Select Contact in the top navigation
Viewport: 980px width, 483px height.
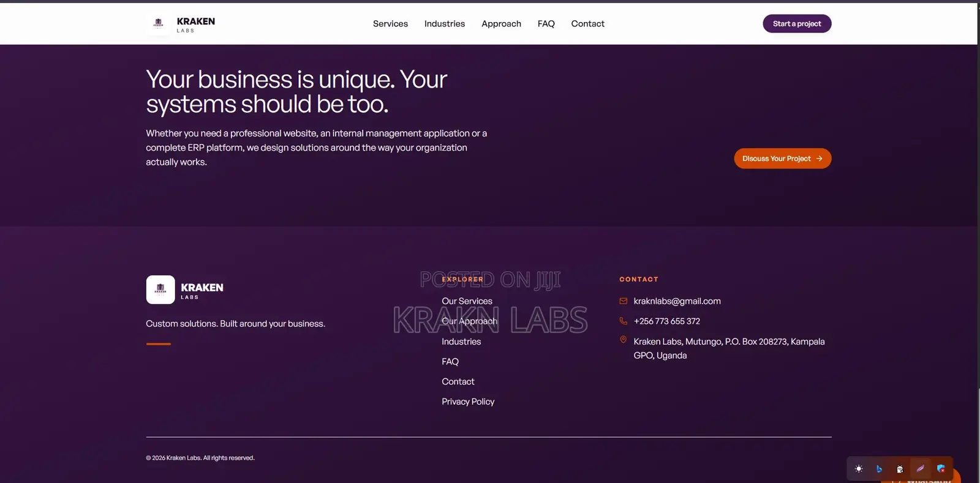(x=587, y=24)
